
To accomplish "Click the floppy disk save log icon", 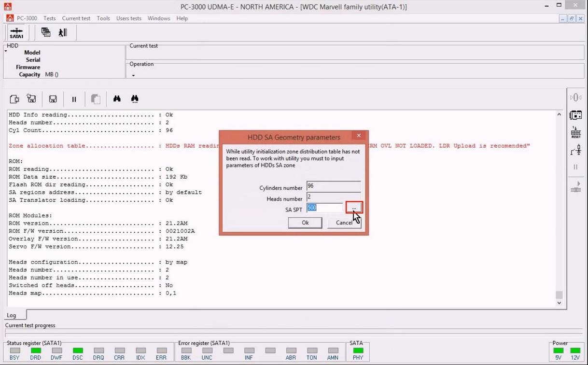I will pos(53,99).
